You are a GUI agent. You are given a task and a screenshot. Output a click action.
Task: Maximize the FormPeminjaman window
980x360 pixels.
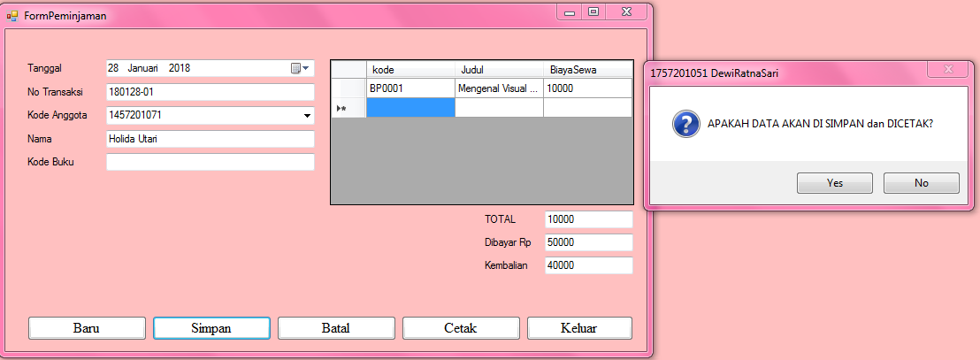tap(593, 11)
